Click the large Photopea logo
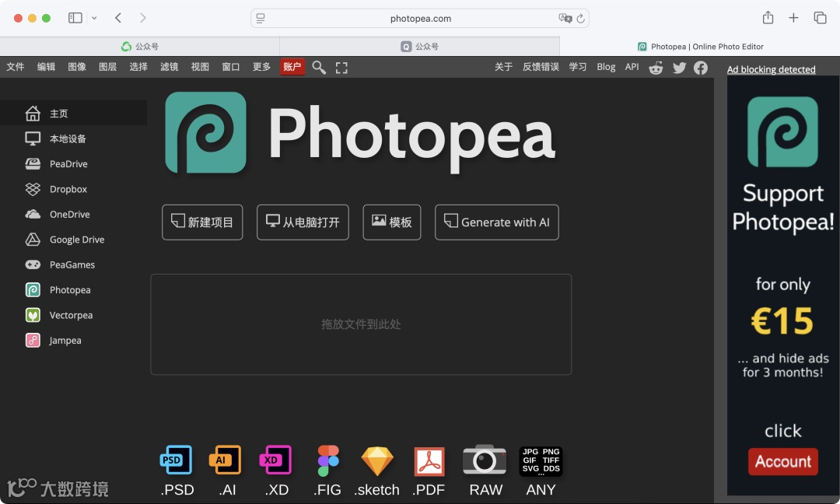Viewport: 840px width, 504px height. tap(205, 132)
